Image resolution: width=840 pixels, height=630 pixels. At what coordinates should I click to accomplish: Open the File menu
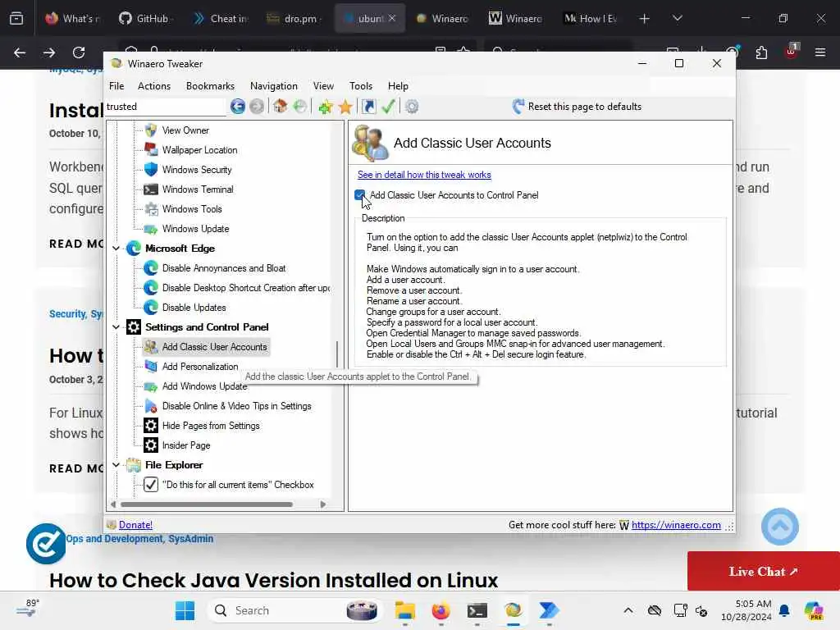[x=116, y=86]
